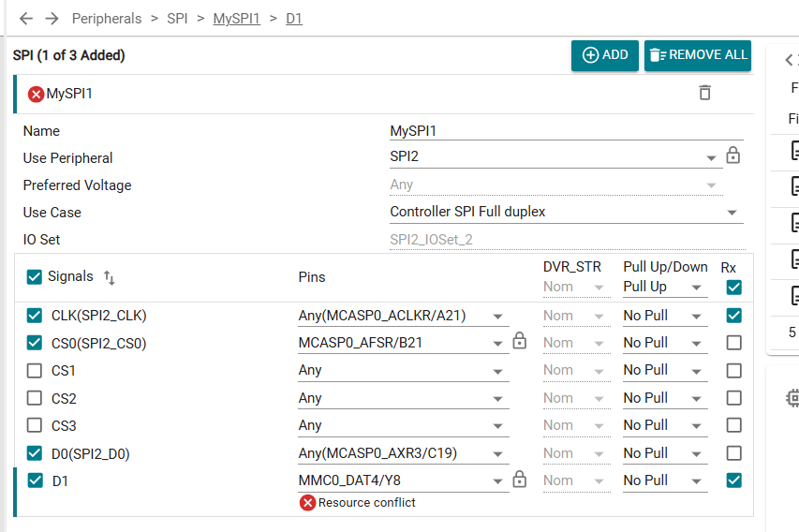Screen dimensions: 799x532
Task: Enable the CS1 signal checkbox
Action: pos(34,371)
